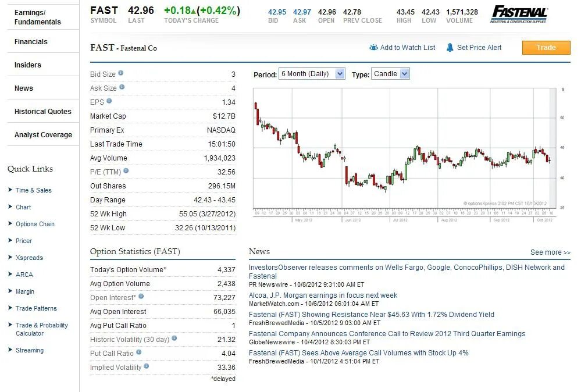Screen dimensions: 581x392
Task: Click the bell price alert icon
Action: point(450,48)
